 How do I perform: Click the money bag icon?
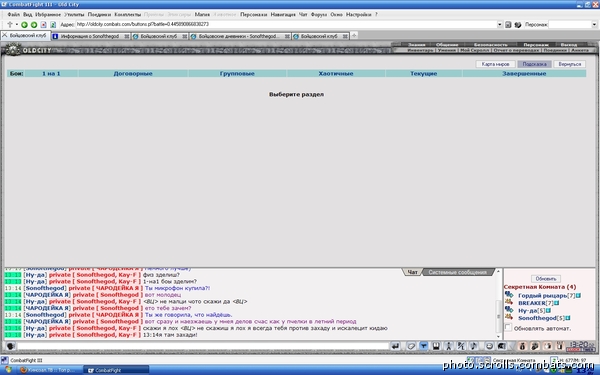(522, 346)
